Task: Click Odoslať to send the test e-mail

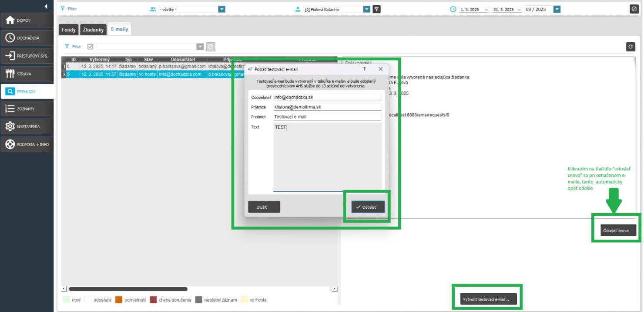Action: click(368, 207)
